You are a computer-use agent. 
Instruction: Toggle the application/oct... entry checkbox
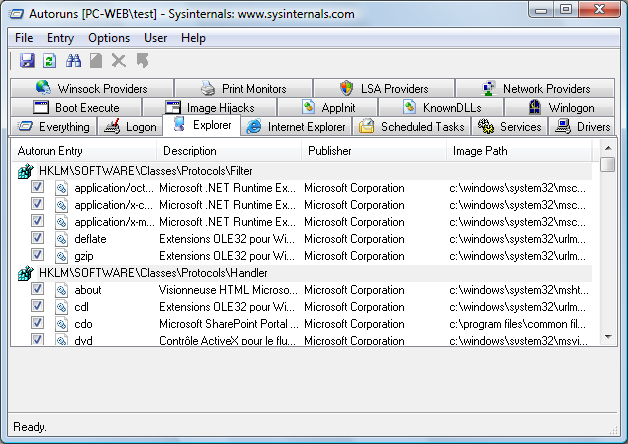[37, 188]
